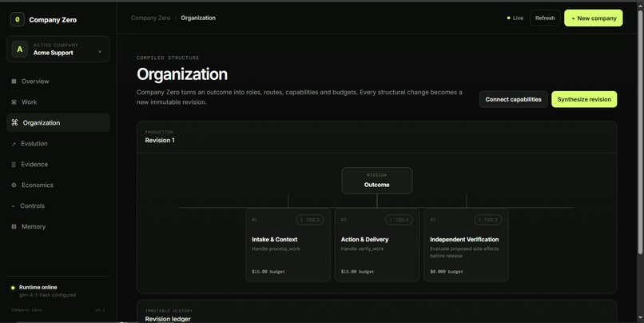644x323 pixels.
Task: Click tools badge on Independent Verification
Action: pos(488,220)
